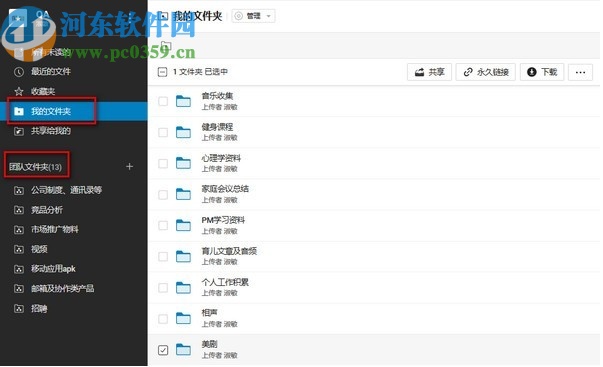Open team folder 市场推广物料
The height and width of the screenshot is (367, 603).
tap(55, 230)
